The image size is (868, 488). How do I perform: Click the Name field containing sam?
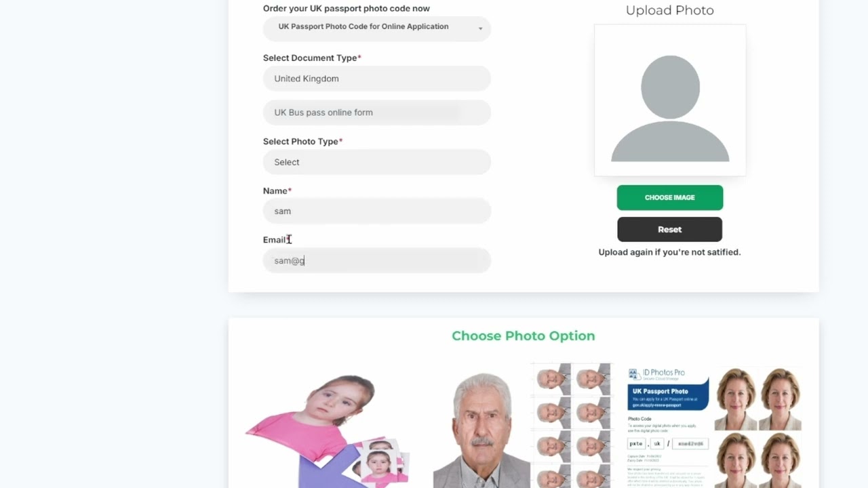376,211
